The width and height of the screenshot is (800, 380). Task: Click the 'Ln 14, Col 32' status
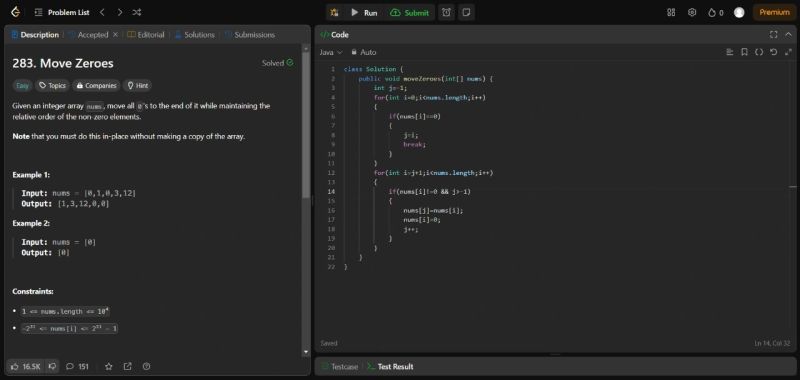(x=773, y=343)
